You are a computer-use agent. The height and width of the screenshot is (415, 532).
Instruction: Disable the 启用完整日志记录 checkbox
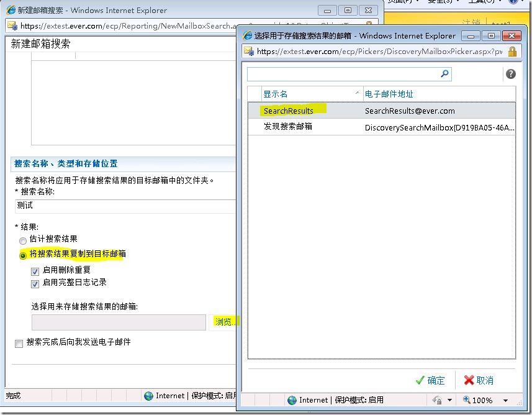coord(35,283)
